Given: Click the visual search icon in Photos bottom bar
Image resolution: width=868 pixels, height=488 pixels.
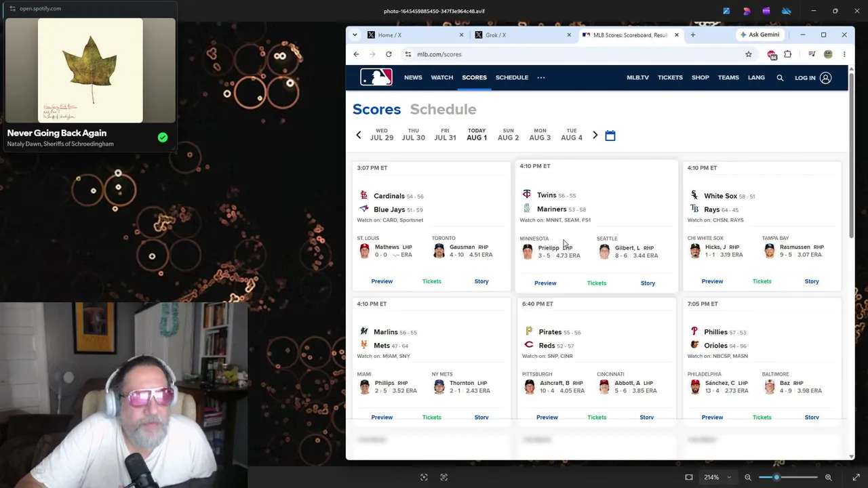Looking at the screenshot, I should [424, 477].
